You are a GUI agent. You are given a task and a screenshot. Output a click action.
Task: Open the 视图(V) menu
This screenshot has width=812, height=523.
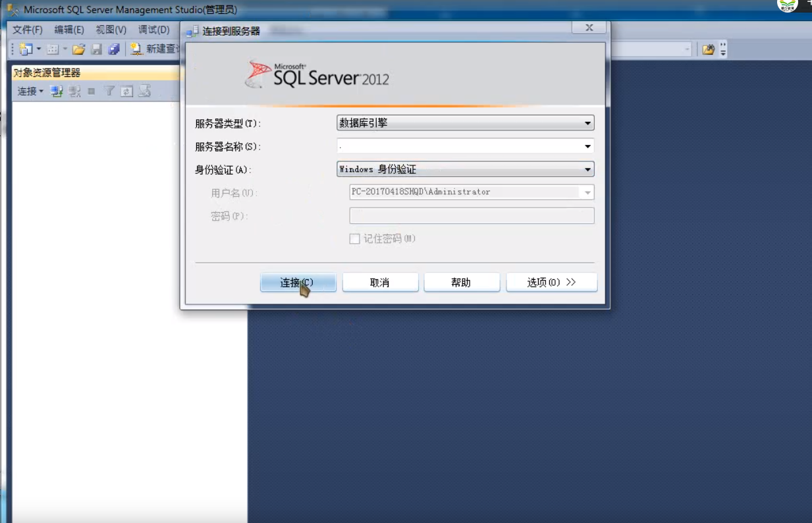click(111, 30)
